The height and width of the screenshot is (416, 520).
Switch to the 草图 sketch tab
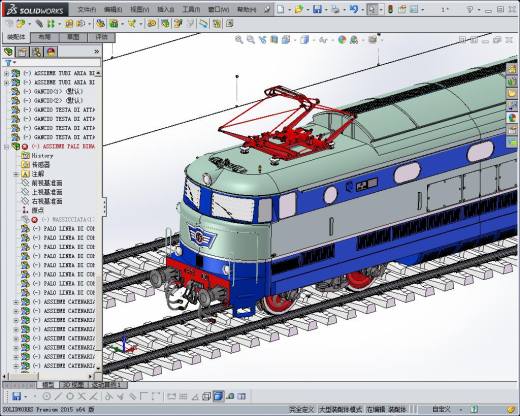73,37
